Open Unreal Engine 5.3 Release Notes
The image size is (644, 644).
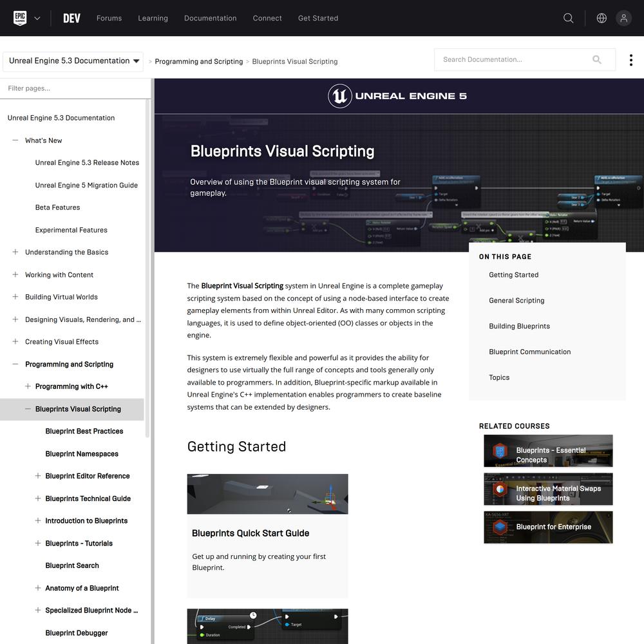(87, 163)
